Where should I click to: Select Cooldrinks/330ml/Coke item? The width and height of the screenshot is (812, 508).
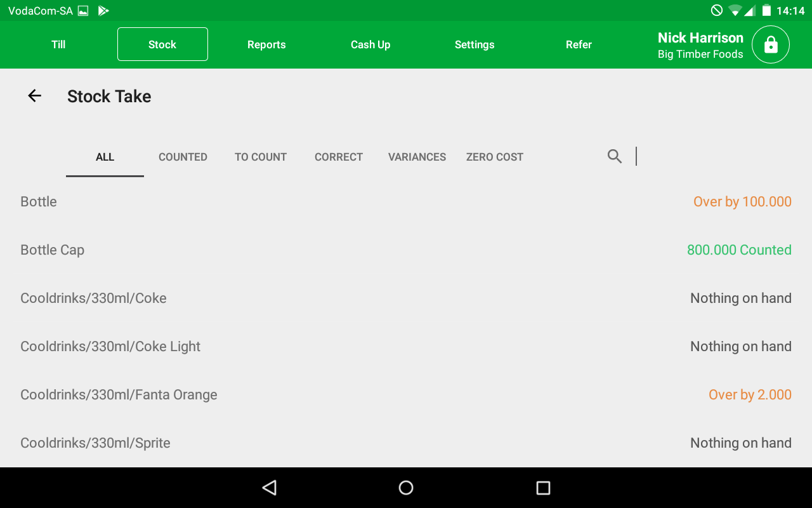click(406, 298)
